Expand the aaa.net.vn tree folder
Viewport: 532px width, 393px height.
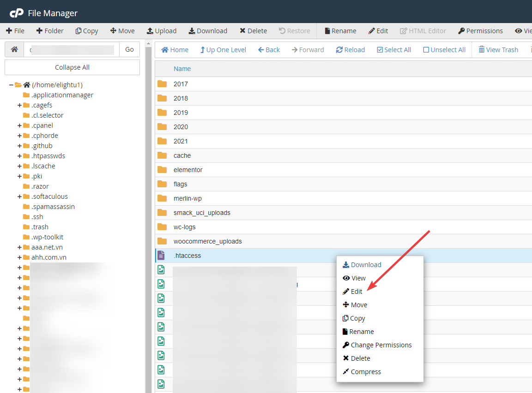tap(20, 248)
